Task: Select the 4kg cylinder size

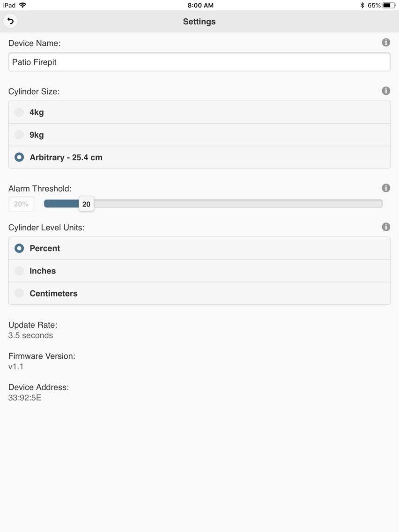Action: pyautogui.click(x=199, y=112)
